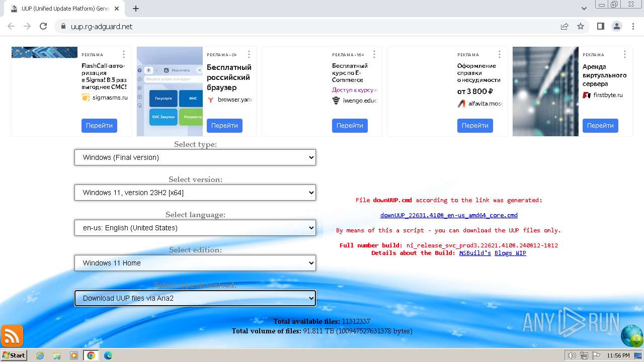This screenshot has height=362, width=644.
Task: Click the taskbar clock showing 11:56 PM
Action: coord(618,355)
